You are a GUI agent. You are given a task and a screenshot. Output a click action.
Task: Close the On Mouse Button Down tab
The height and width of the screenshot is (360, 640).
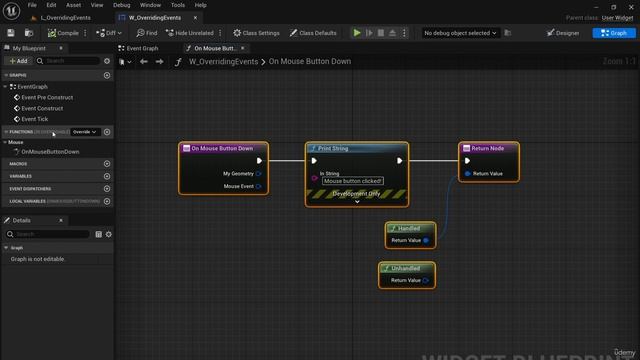[242, 48]
